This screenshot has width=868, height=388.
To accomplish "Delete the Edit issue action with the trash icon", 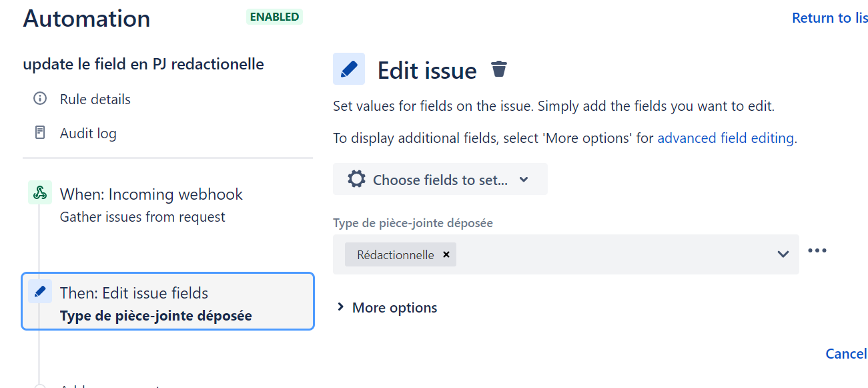I will point(498,69).
